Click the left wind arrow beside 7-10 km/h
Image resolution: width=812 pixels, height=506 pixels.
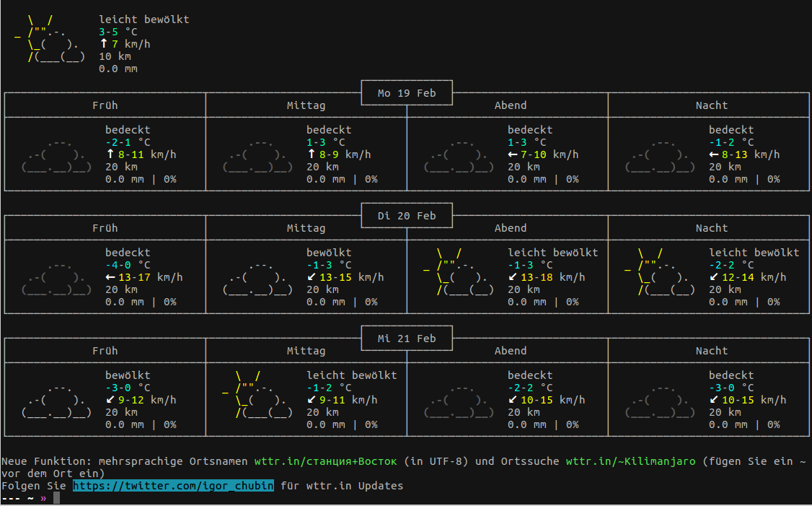(x=513, y=154)
